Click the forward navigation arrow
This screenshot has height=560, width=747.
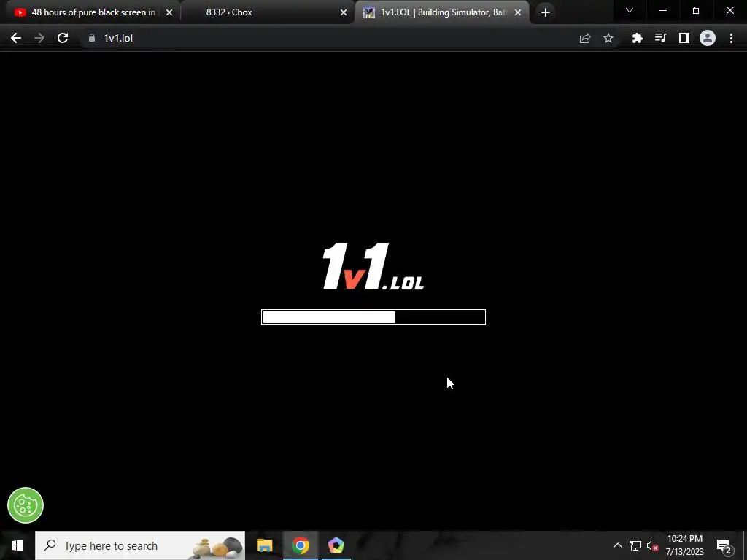(39, 38)
